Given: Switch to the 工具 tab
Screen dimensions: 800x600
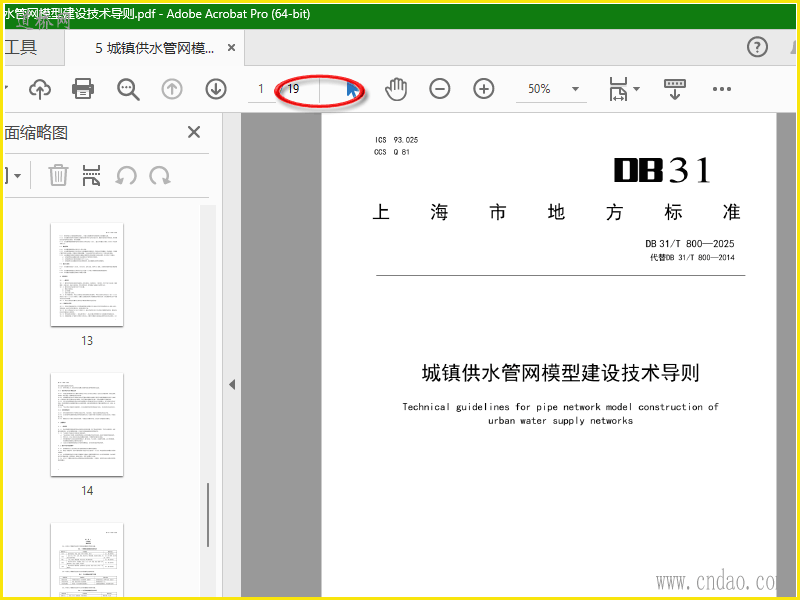Looking at the screenshot, I should pyautogui.click(x=20, y=47).
